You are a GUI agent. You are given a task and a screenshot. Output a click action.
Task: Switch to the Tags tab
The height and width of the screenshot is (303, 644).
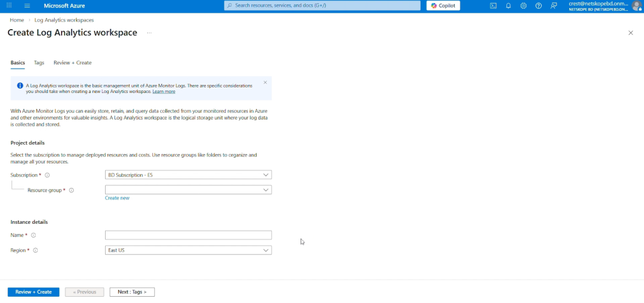tap(39, 63)
